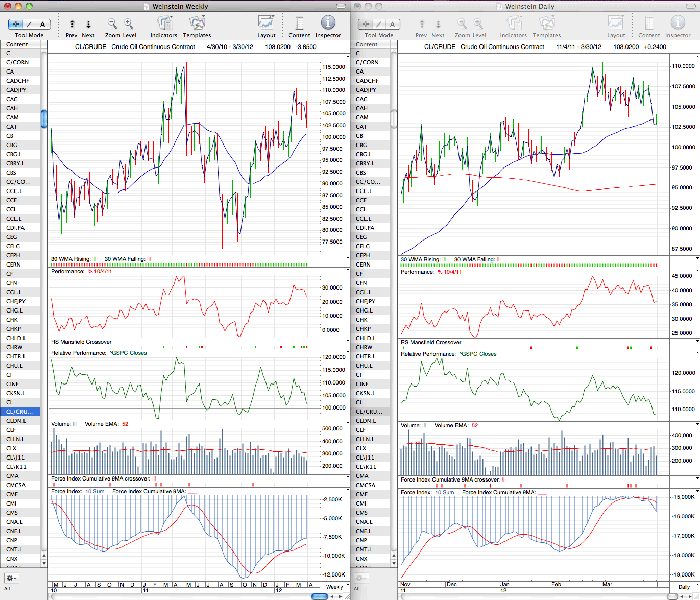Screen dimensions: 700x600
Task: Go to previous symbol with Prev arrow
Action: 72,24
